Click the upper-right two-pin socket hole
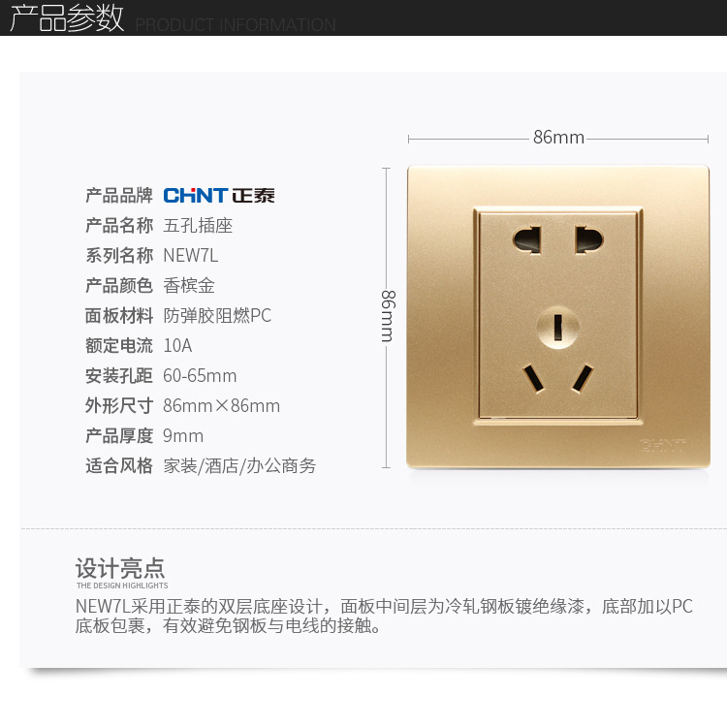The height and width of the screenshot is (728, 727). (x=589, y=239)
